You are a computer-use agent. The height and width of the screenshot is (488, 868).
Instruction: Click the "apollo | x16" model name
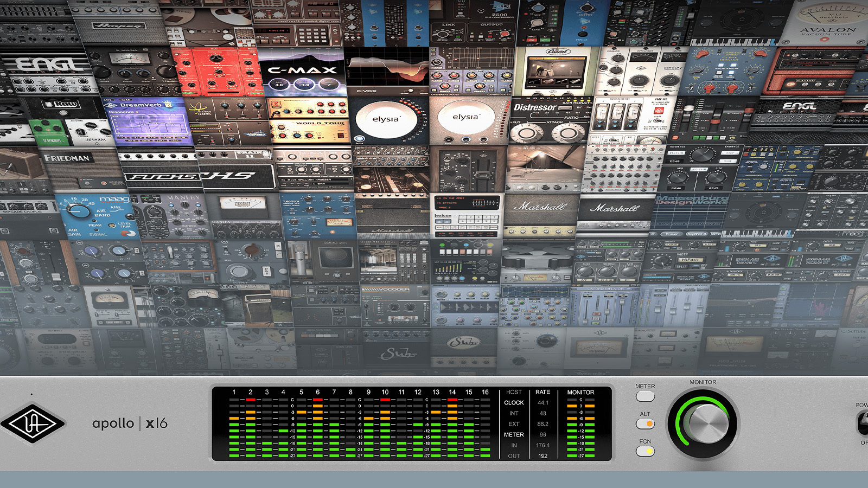pyautogui.click(x=130, y=423)
